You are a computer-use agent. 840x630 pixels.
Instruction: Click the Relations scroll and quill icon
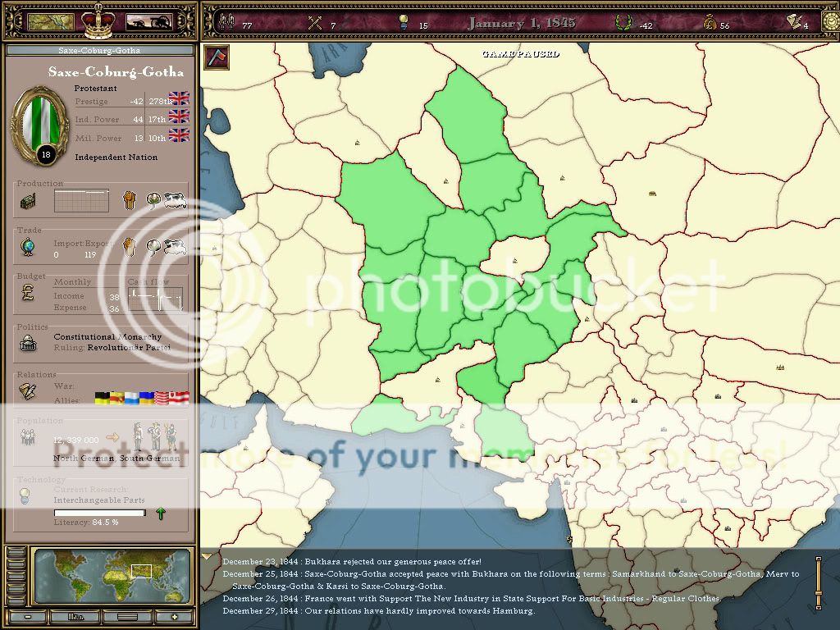click(x=28, y=391)
